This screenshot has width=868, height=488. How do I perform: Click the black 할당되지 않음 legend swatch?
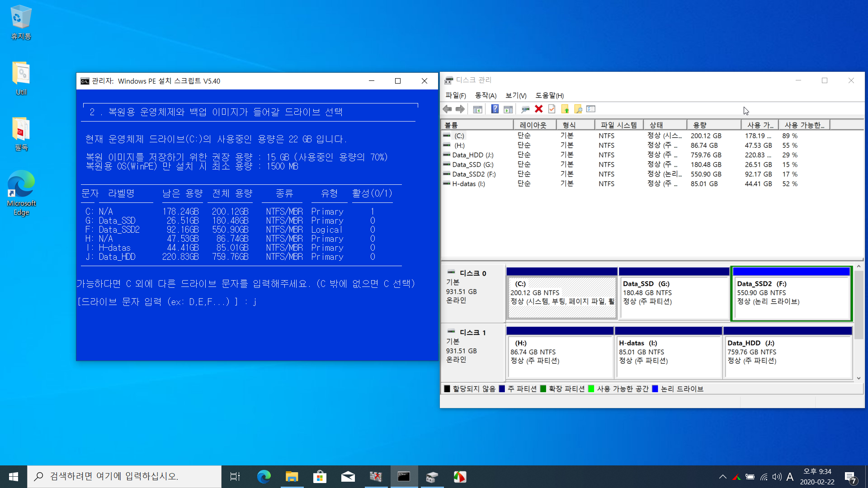(x=447, y=389)
